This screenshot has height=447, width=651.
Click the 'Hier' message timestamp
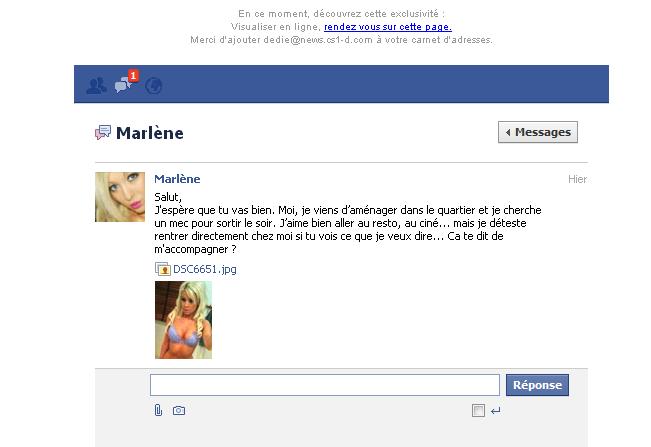[x=577, y=179]
